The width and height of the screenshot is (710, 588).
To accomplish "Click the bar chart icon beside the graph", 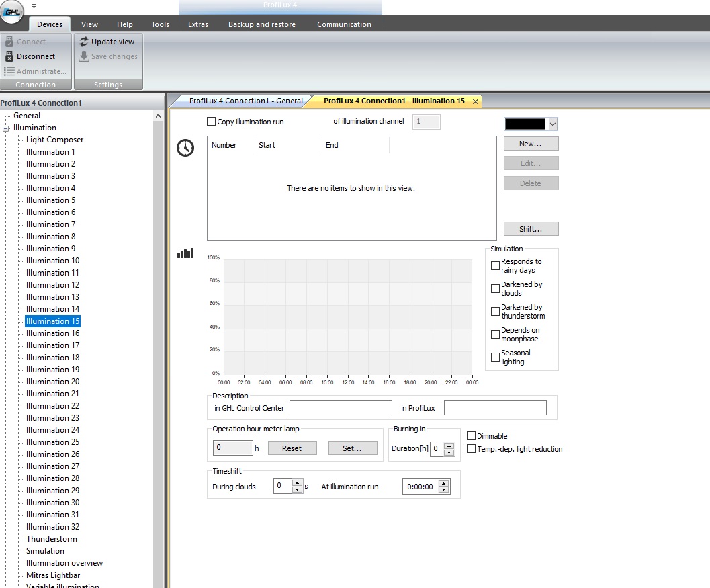I will pyautogui.click(x=185, y=253).
